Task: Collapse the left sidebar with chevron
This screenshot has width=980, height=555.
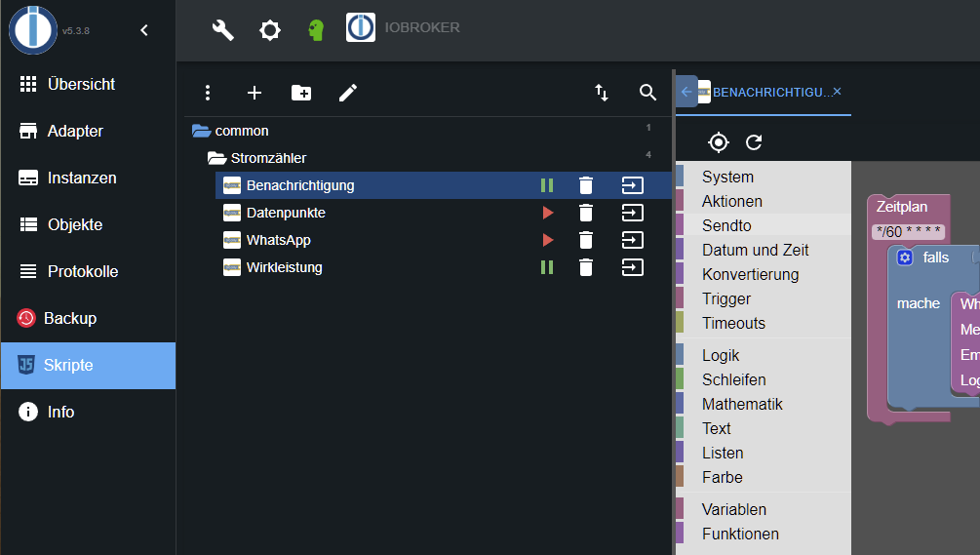Action: [x=144, y=30]
